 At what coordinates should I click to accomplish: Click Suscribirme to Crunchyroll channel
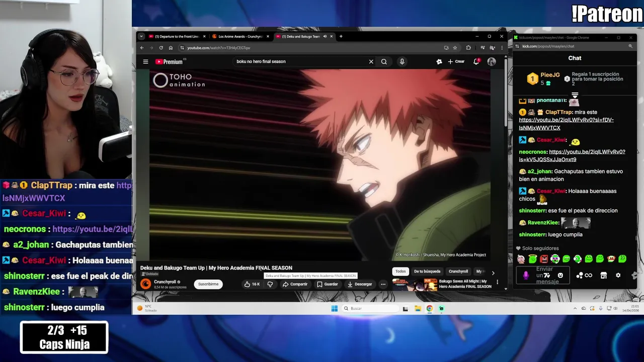click(208, 284)
